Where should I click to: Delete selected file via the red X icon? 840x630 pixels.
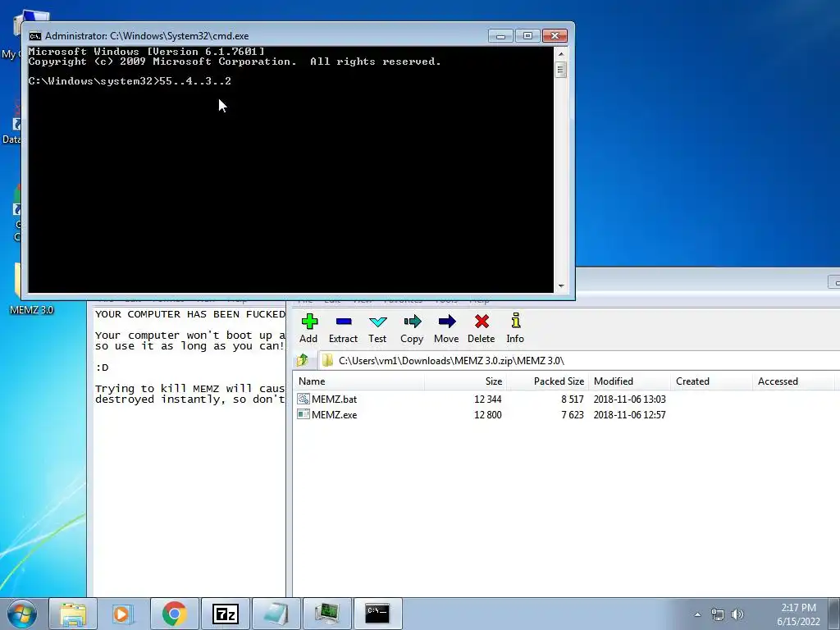pos(481,328)
